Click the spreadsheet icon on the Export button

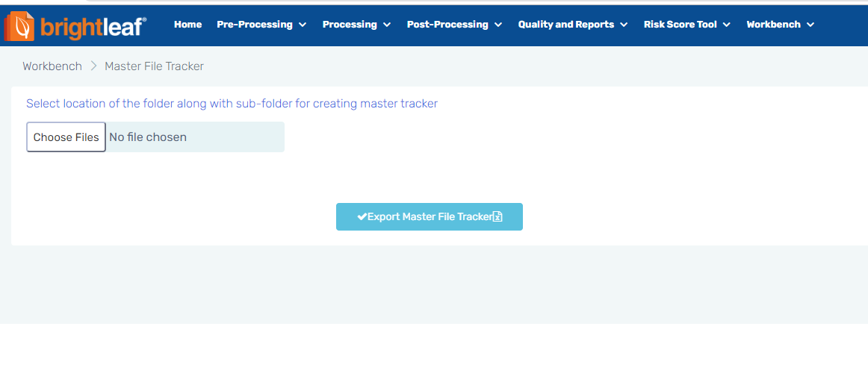[x=497, y=217]
